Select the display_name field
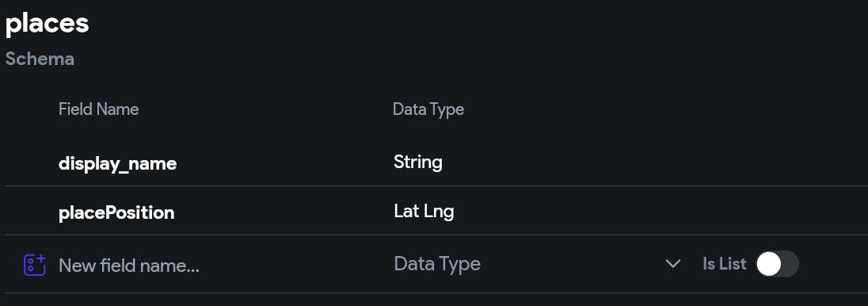Viewport: 868px width, 306px height. pos(117,163)
